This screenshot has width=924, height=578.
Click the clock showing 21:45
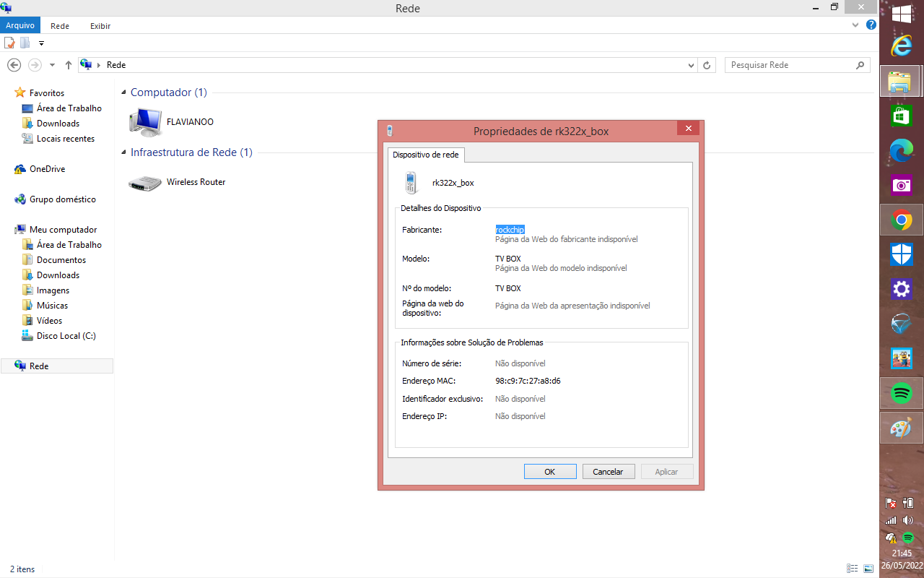click(x=902, y=553)
